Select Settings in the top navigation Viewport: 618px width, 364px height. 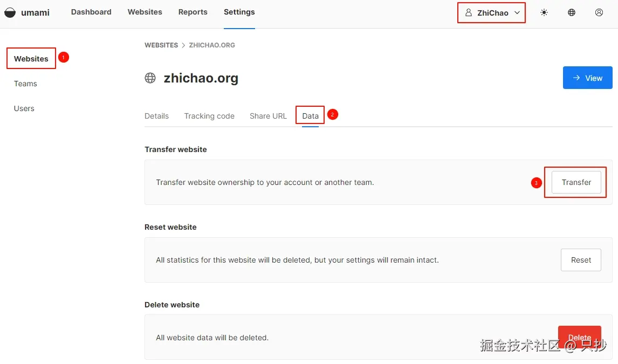point(239,12)
